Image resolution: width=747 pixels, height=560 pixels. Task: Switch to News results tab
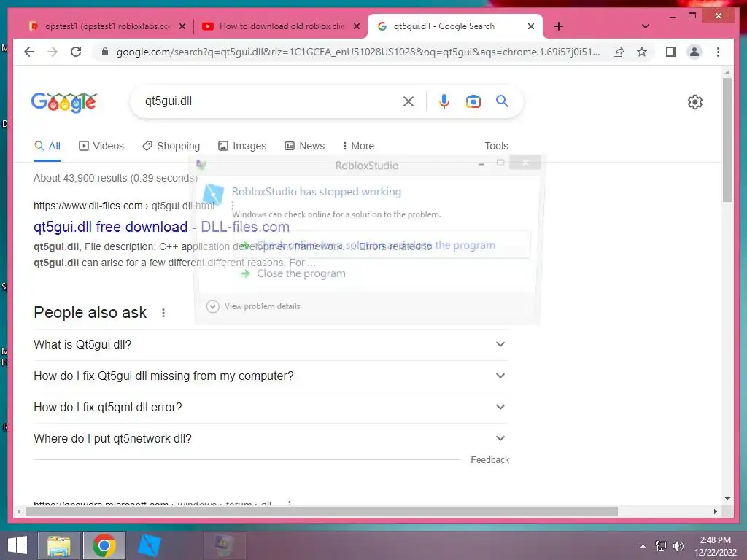(304, 146)
